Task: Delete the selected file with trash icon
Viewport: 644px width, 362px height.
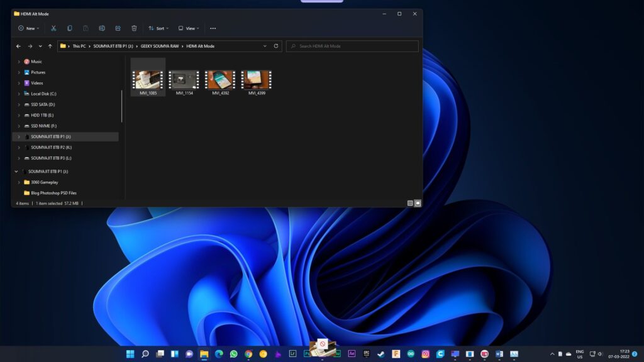Action: [134, 28]
